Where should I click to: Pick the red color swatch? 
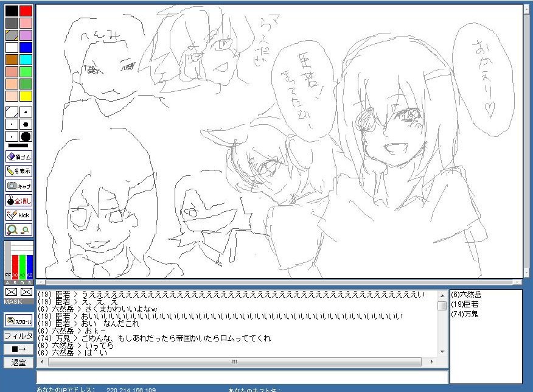(x=26, y=11)
